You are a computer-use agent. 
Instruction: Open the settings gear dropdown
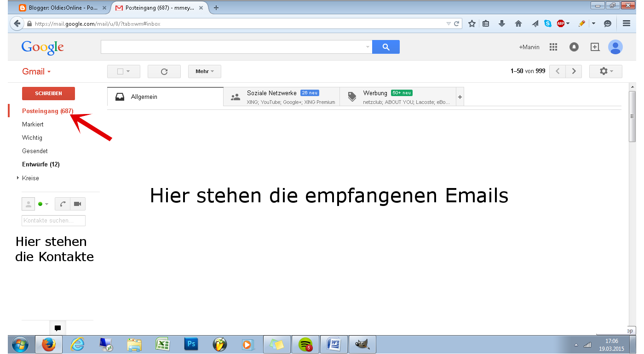pyautogui.click(x=605, y=71)
